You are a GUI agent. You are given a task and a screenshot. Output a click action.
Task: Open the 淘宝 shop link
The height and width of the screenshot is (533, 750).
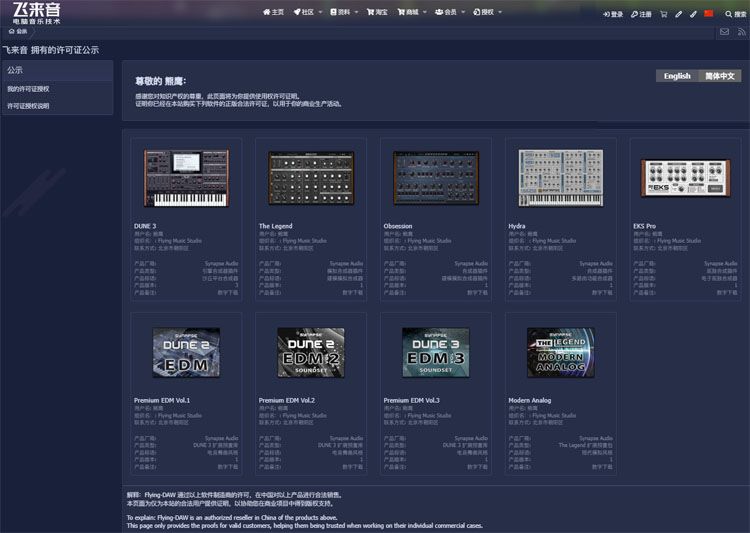377,12
